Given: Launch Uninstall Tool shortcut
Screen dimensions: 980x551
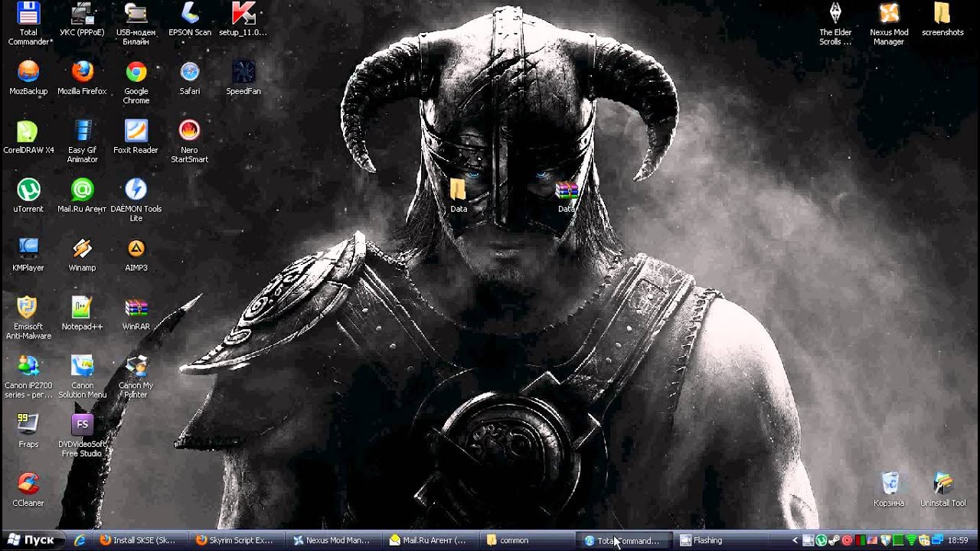Looking at the screenshot, I should pos(942,490).
